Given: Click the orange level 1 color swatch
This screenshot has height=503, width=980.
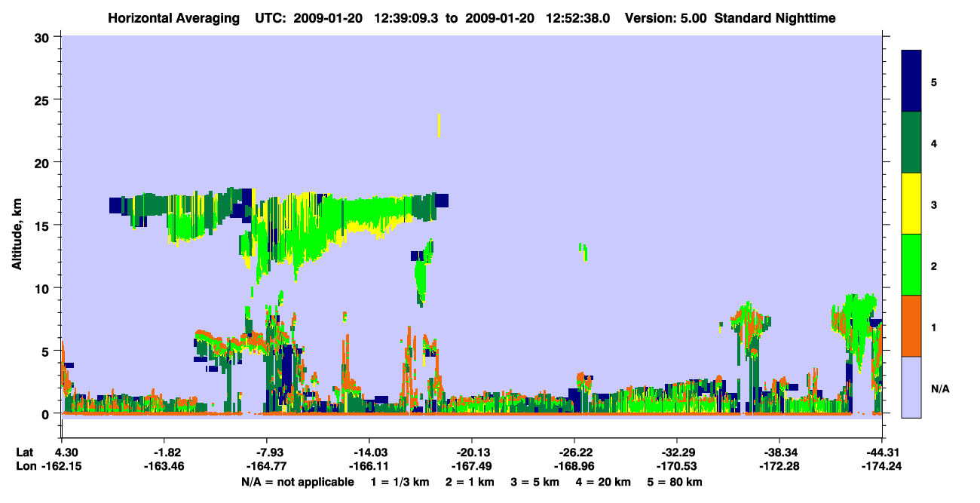Looking at the screenshot, I should point(911,326).
